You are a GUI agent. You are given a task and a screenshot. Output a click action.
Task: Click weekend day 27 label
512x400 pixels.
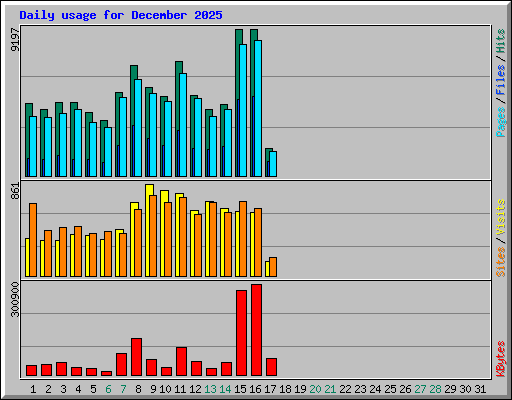(420, 389)
